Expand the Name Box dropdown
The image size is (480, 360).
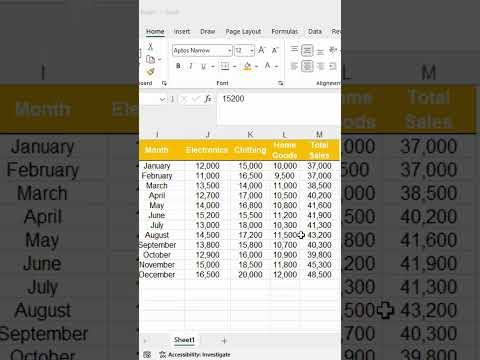click(x=162, y=99)
